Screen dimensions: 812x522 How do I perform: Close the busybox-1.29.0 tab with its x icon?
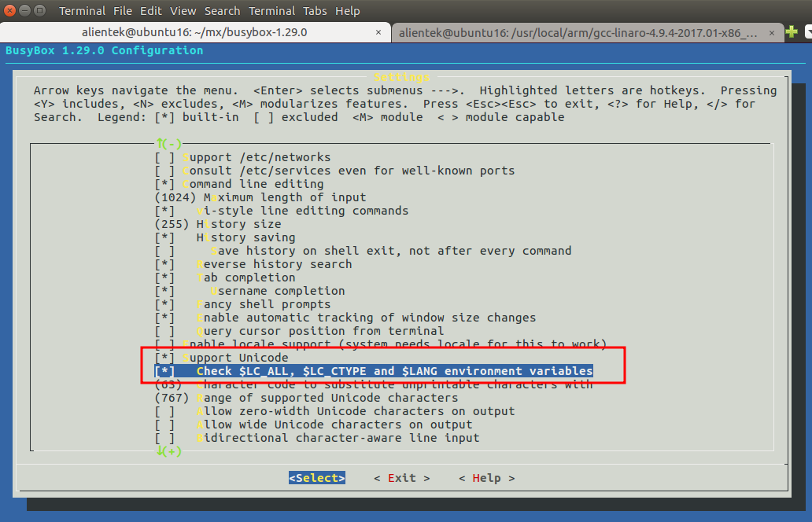click(378, 32)
